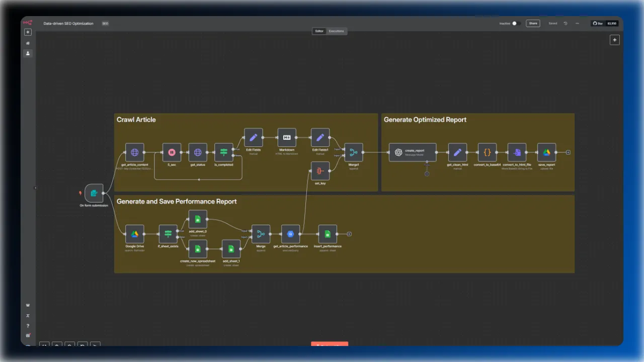This screenshot has height=362, width=644.
Task: Select the get_article_content HTTP node
Action: coord(135,152)
